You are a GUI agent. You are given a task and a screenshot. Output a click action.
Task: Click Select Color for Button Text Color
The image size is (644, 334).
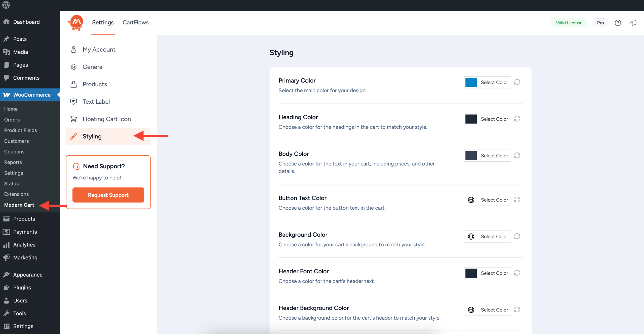[494, 200]
